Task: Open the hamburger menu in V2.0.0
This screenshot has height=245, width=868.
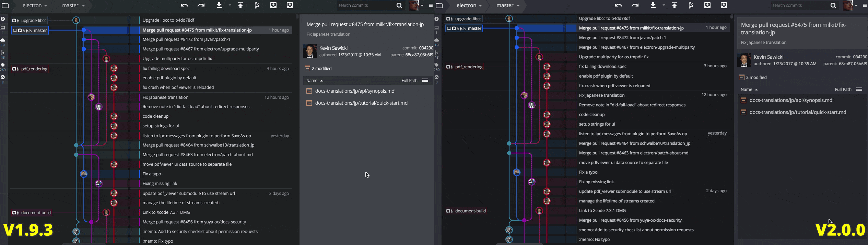Action: [865, 5]
